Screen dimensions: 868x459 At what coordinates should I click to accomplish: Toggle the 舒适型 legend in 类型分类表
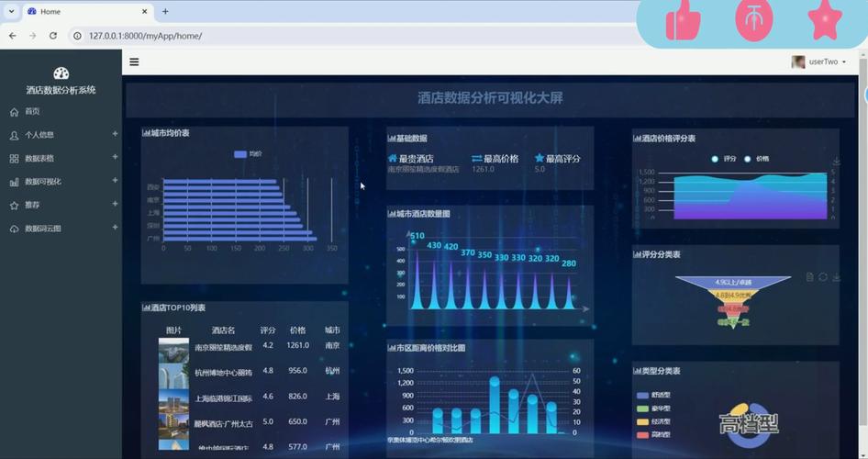[x=653, y=396]
